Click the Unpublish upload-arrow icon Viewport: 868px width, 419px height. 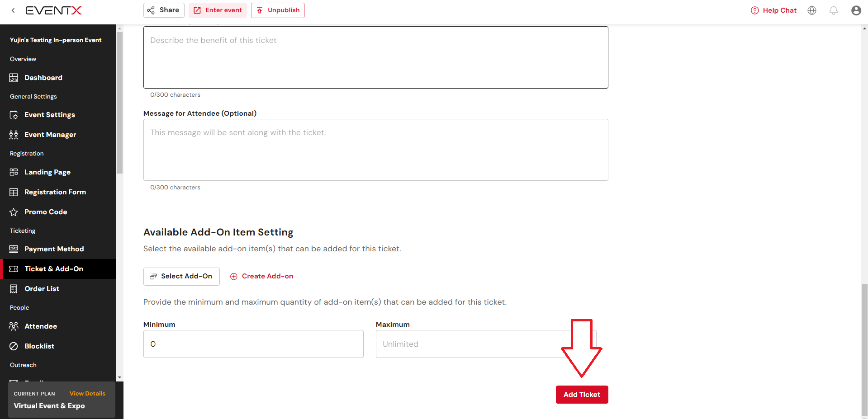(260, 10)
